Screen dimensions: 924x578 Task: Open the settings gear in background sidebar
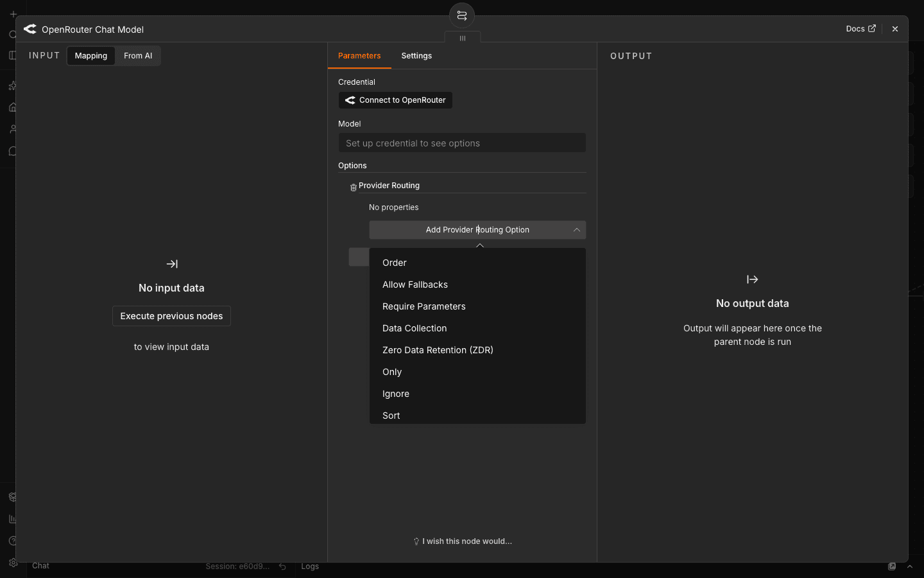(x=13, y=563)
